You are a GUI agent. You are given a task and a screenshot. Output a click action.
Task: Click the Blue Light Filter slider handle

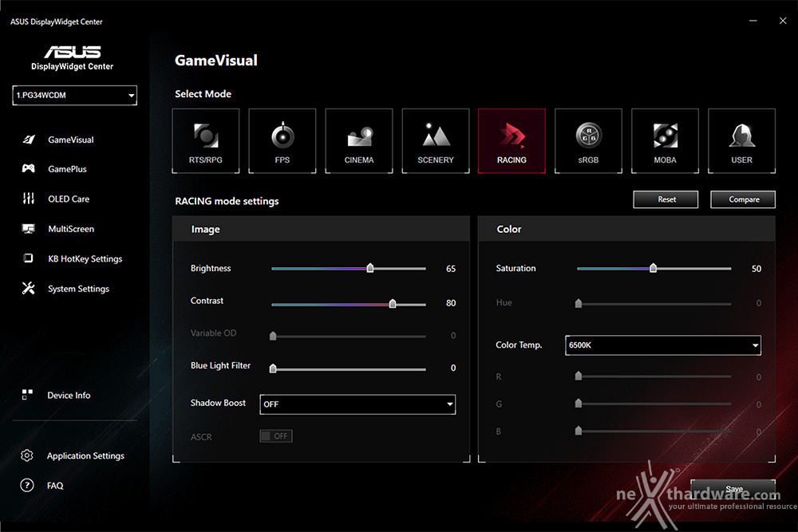click(273, 368)
